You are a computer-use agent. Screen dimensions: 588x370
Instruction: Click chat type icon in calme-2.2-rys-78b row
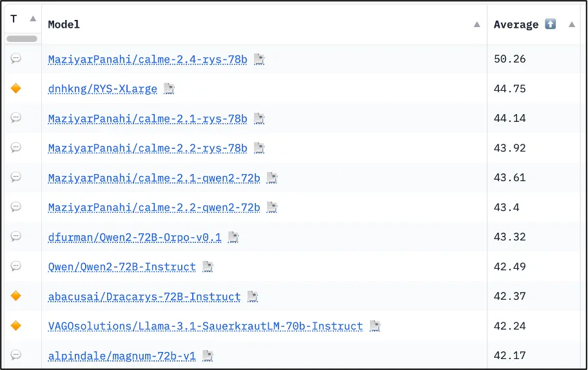pos(15,148)
